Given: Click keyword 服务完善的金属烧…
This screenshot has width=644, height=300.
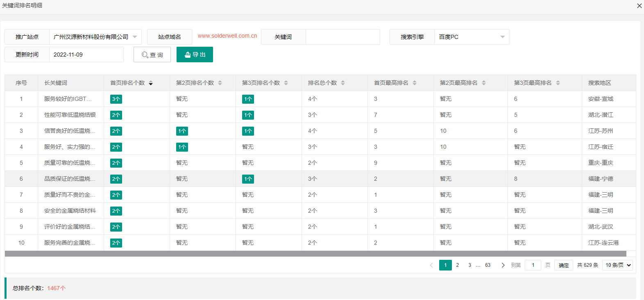Looking at the screenshot, I should pos(70,243).
